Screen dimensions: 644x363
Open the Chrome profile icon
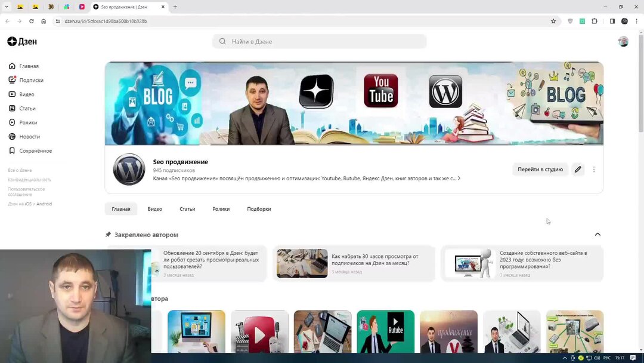click(624, 21)
